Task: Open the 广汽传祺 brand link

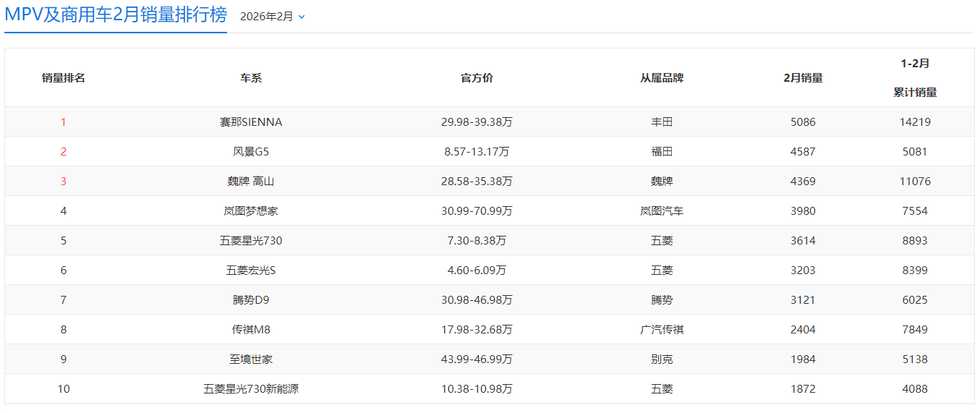Action: [662, 330]
